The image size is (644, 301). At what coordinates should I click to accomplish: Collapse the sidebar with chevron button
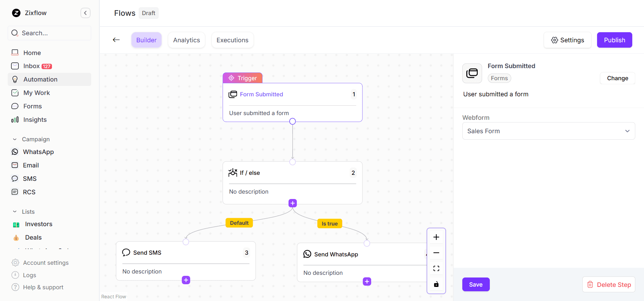(x=85, y=13)
